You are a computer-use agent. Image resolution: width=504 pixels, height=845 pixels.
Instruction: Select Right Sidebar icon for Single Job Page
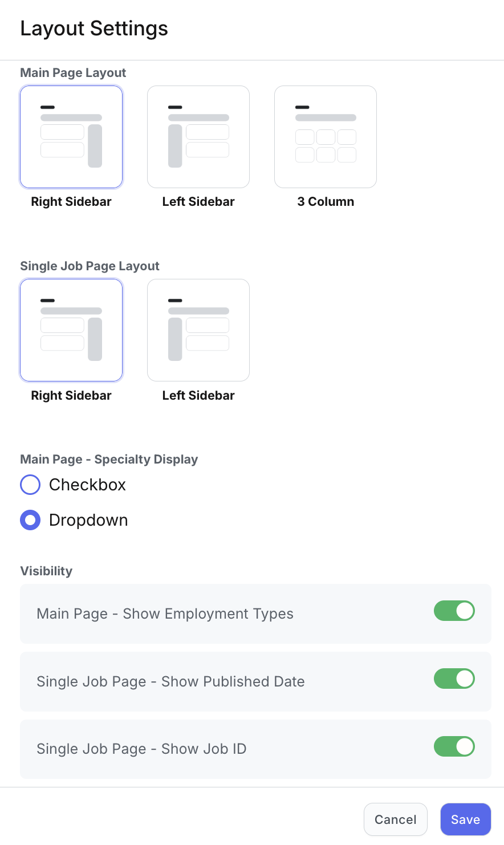pos(71,330)
